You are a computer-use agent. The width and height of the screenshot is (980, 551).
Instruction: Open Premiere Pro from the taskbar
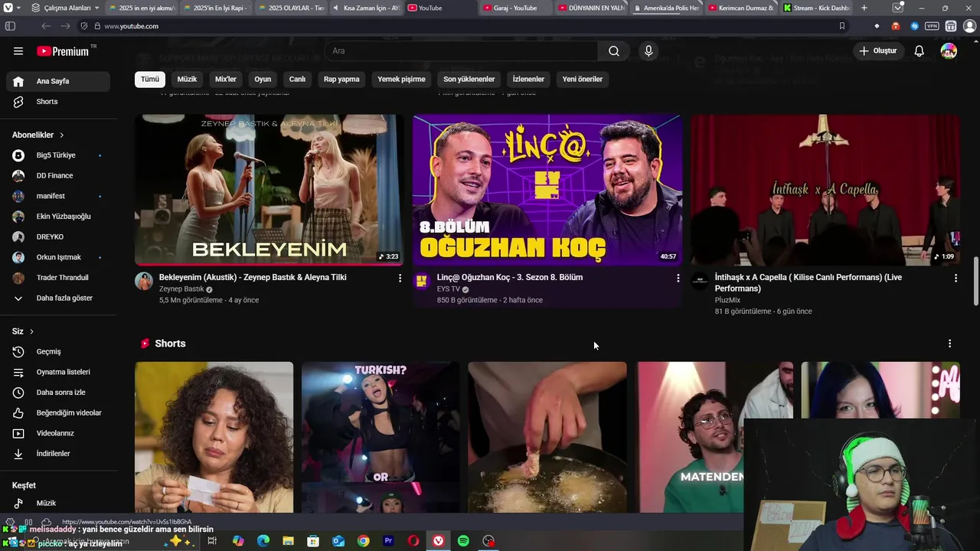(388, 541)
